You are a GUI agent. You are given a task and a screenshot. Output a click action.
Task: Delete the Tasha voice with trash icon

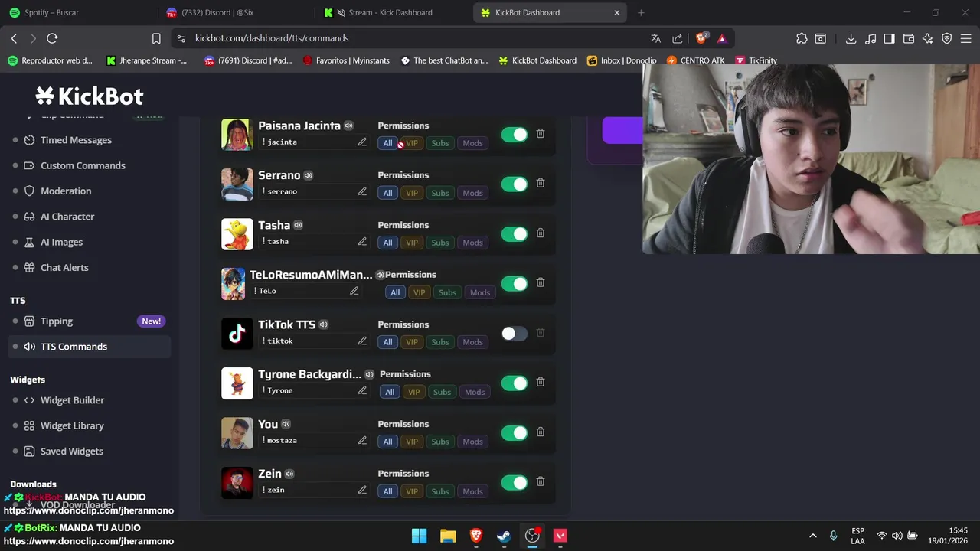click(x=541, y=233)
